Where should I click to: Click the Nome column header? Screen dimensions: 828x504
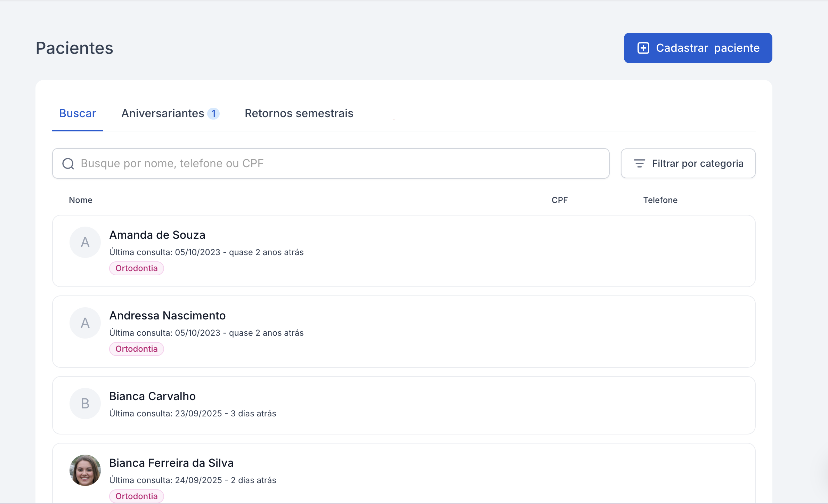pos(81,200)
